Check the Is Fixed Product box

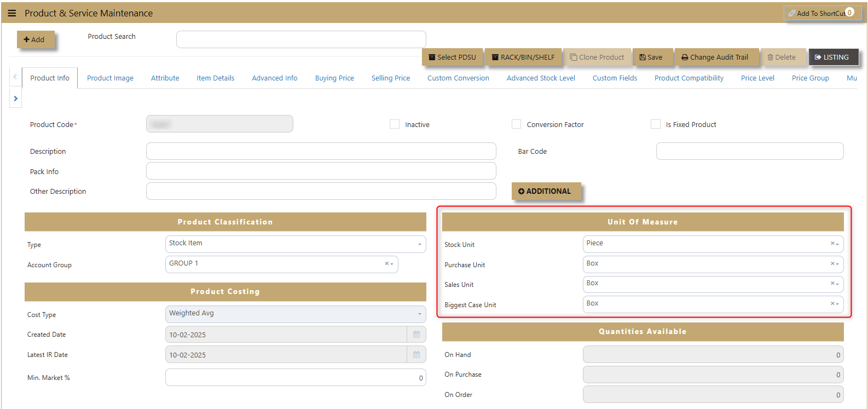[x=655, y=124]
